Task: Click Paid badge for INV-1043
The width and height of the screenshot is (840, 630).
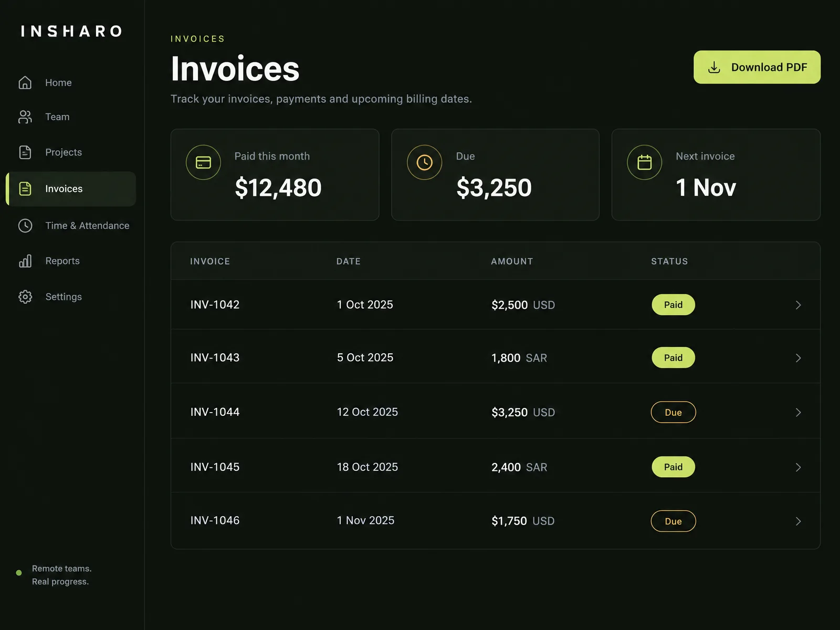Action: (673, 358)
